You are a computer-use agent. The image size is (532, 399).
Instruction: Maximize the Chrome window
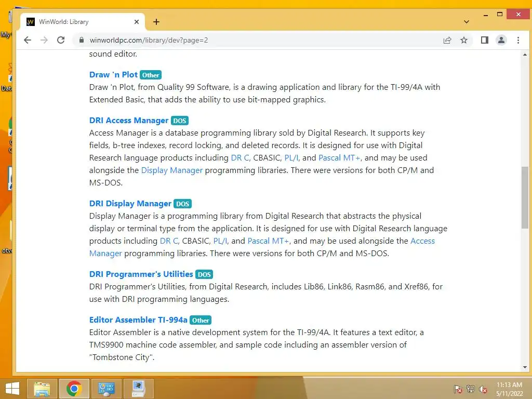[x=500, y=15]
